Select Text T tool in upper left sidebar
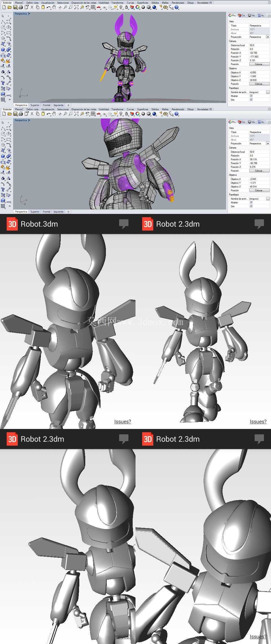Viewport: 271px width, 644px height. tap(3, 83)
